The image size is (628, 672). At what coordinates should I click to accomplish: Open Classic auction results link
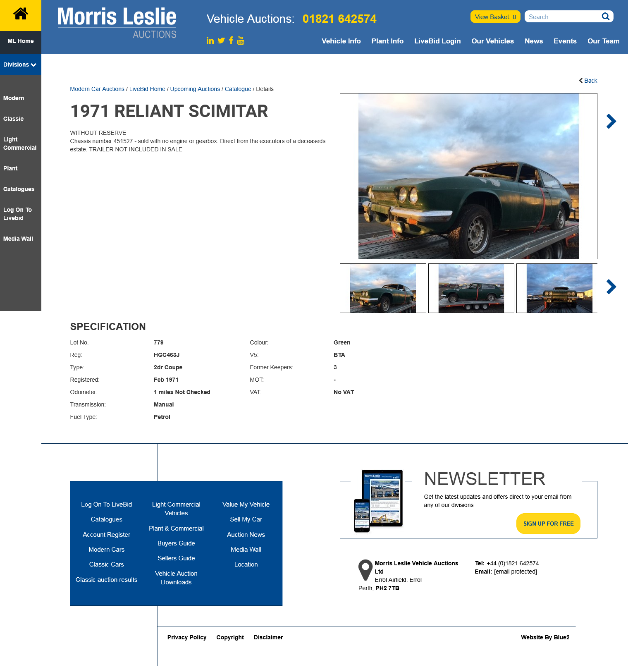[107, 580]
